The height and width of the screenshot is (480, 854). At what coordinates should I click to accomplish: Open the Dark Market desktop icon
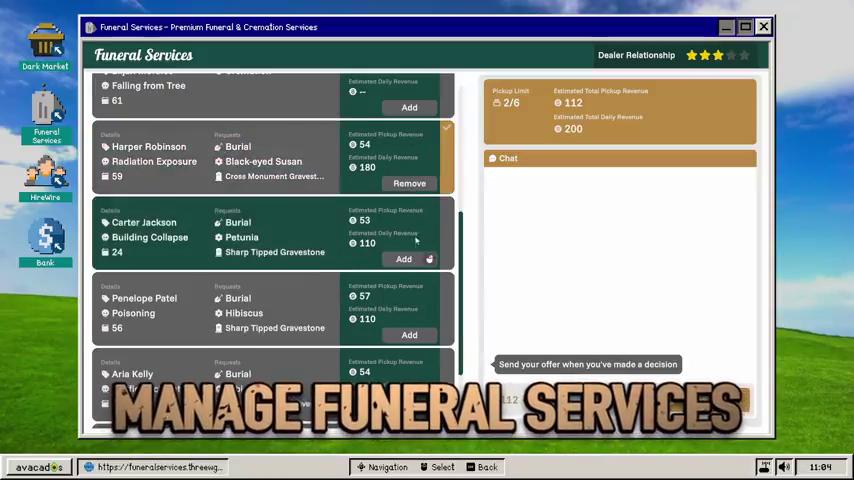pos(45,46)
